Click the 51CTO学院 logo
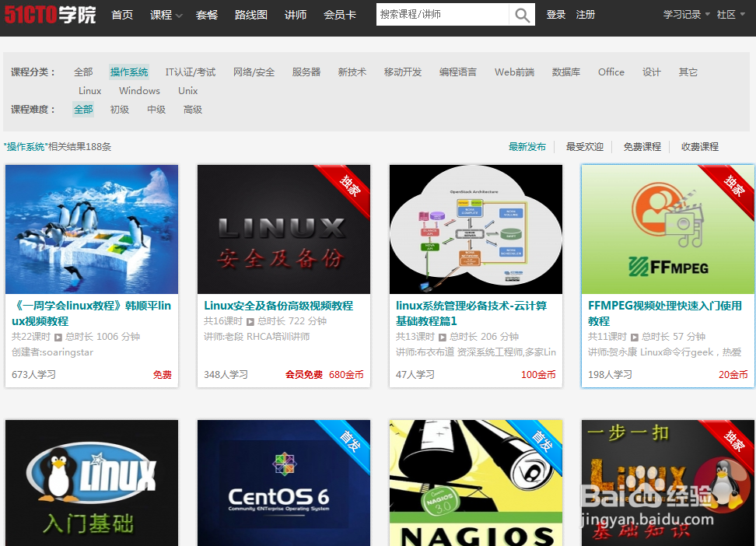756x546 pixels. click(50, 15)
